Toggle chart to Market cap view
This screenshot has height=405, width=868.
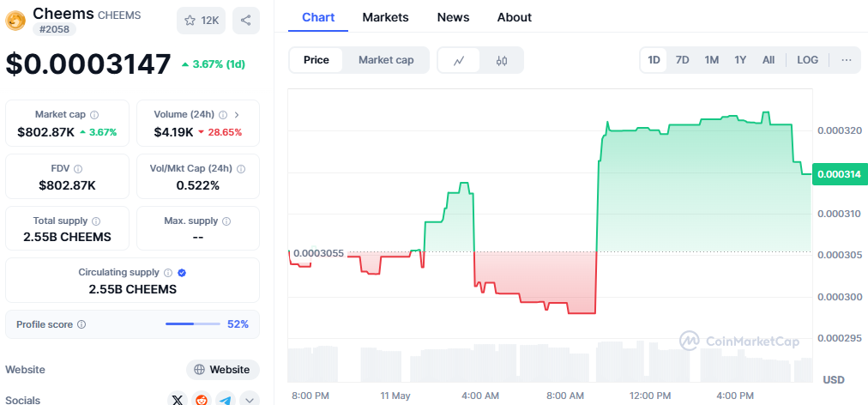386,60
